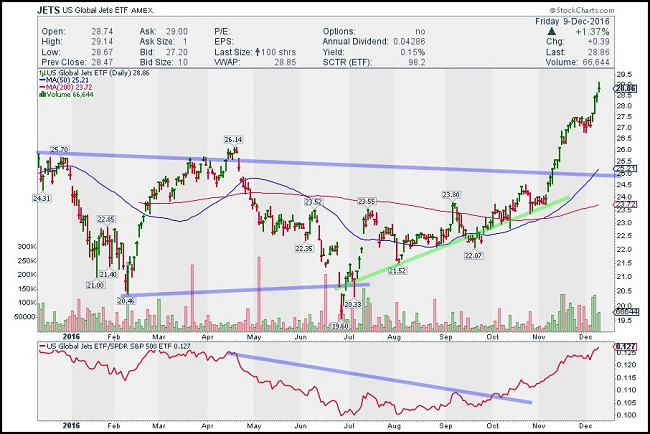Click the 20.46 February low label
The height and width of the screenshot is (434, 650).
(x=127, y=299)
